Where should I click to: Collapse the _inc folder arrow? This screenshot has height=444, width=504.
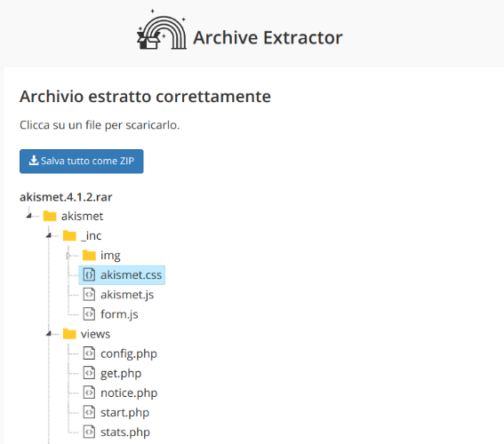(49, 235)
